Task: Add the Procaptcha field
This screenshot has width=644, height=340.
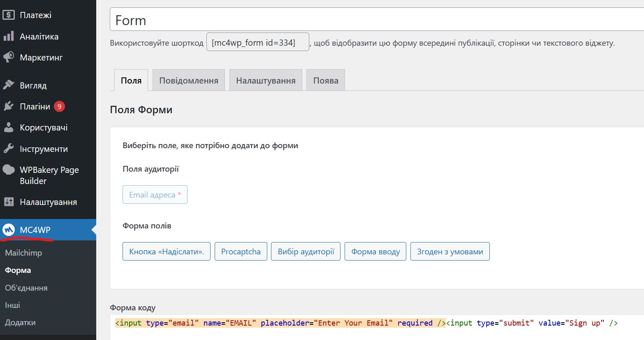Action: 241,252
